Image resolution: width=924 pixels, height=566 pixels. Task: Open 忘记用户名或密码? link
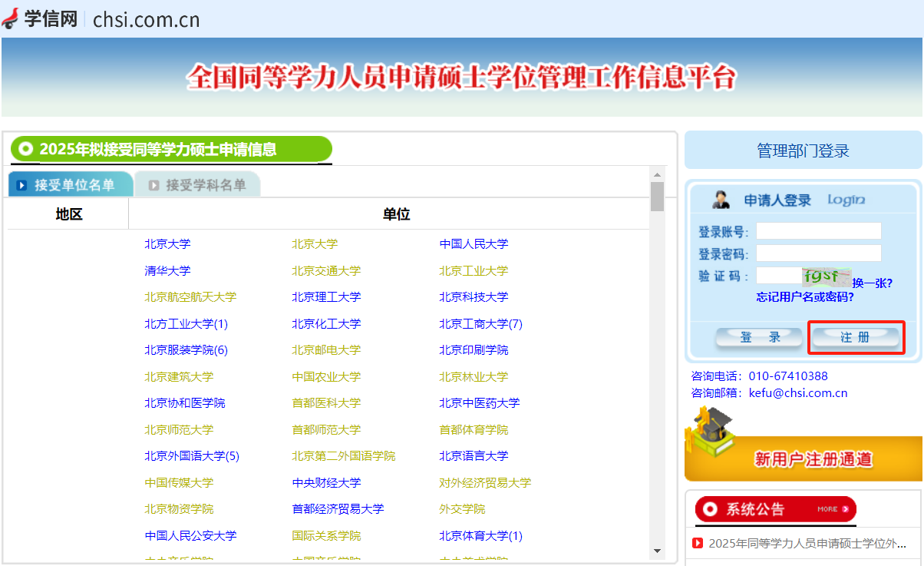click(x=804, y=296)
